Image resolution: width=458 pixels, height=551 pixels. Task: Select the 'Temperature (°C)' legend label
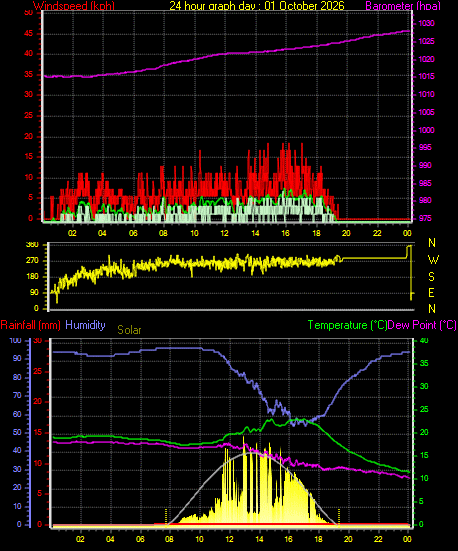click(x=347, y=325)
